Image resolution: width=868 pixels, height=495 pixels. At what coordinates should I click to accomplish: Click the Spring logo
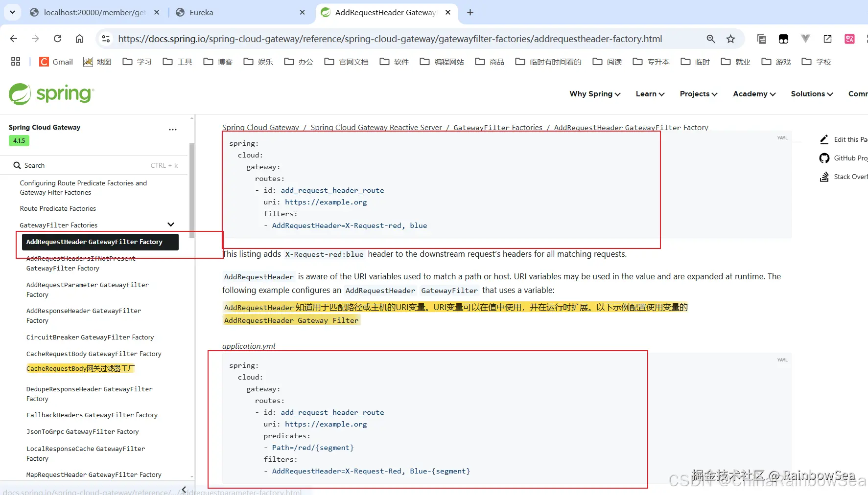(51, 94)
